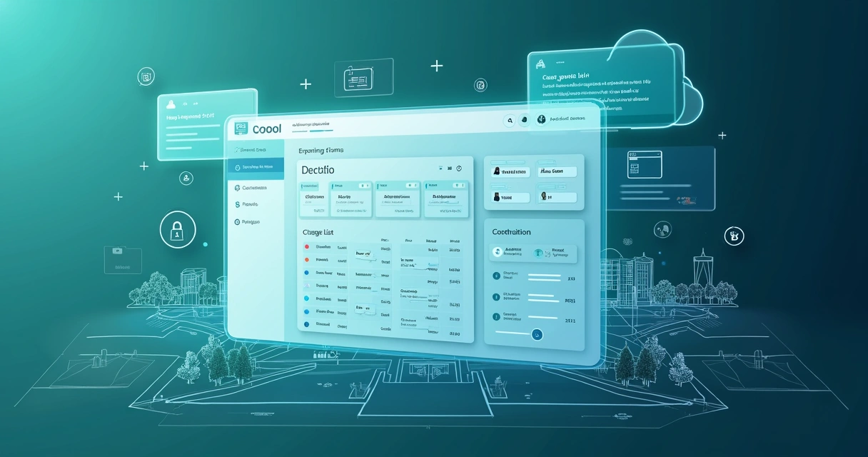Click the circular handle on the Coordination progress slider
This screenshot has height=457, width=868.
point(537,335)
